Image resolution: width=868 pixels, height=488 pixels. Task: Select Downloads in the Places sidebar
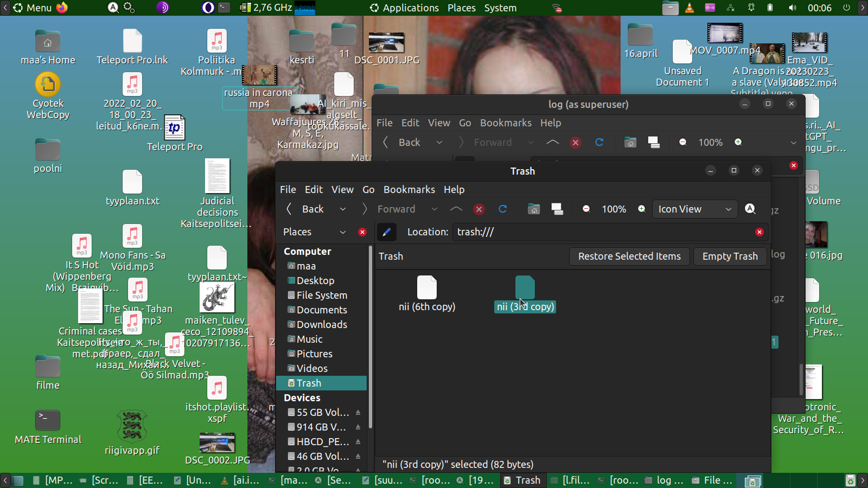(322, 325)
